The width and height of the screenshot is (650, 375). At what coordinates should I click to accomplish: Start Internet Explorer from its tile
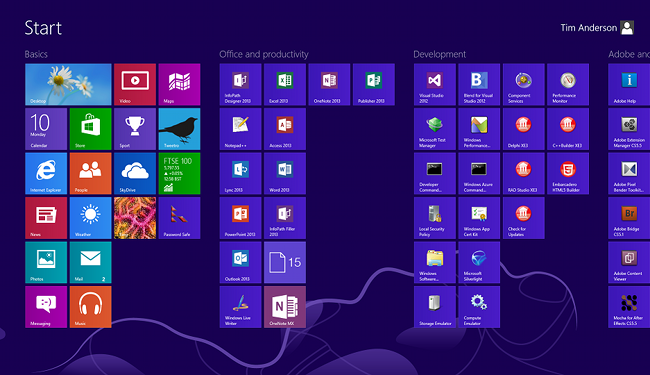46,173
